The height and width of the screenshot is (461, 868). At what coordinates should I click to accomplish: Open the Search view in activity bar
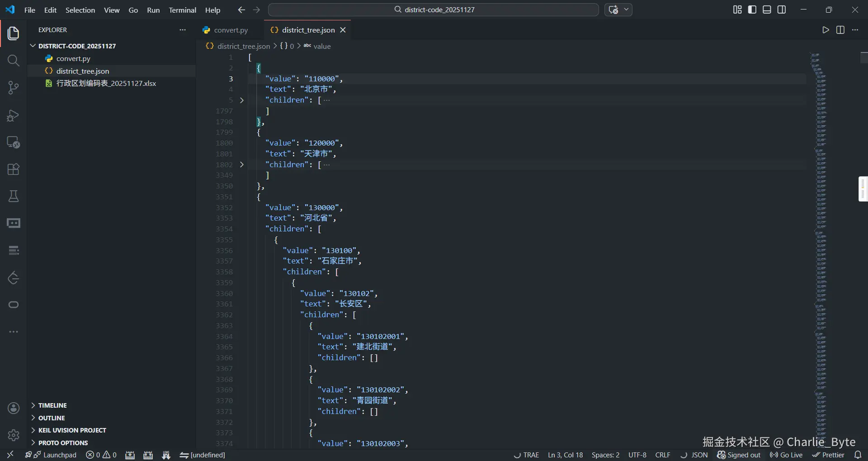point(14,61)
